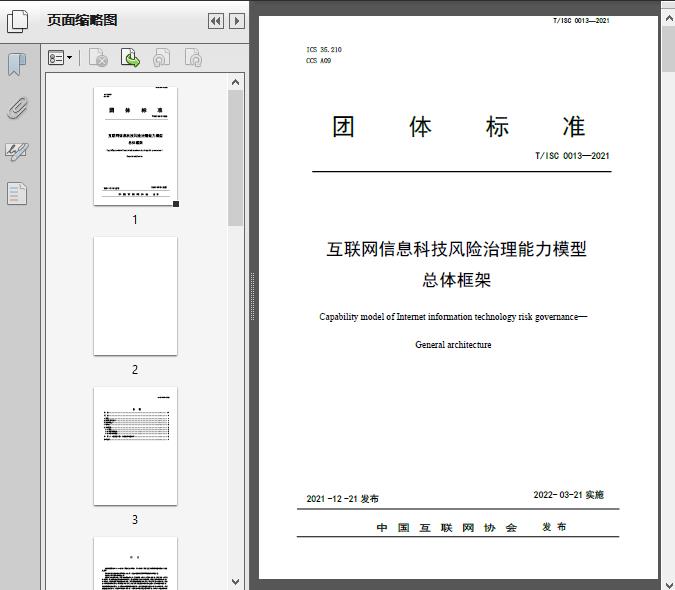Select page 1 thumbnail
The height and width of the screenshot is (590, 675).
click(x=135, y=146)
